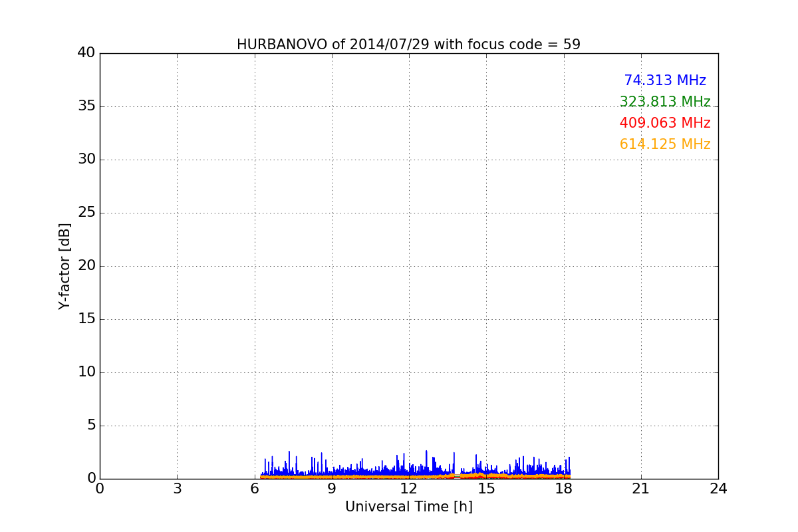Screen dimensions: 798x532
Task: Click the x-axis tick value 15
Action: click(486, 489)
